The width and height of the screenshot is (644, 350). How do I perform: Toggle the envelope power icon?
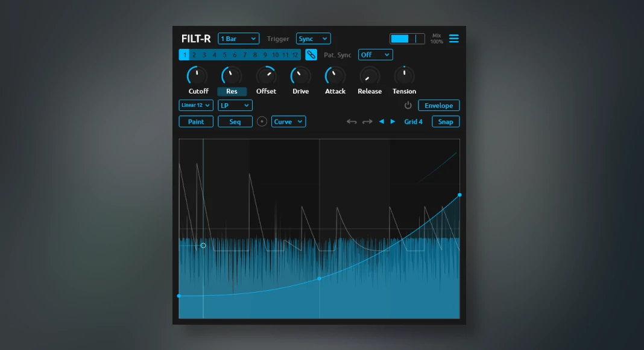pos(408,106)
